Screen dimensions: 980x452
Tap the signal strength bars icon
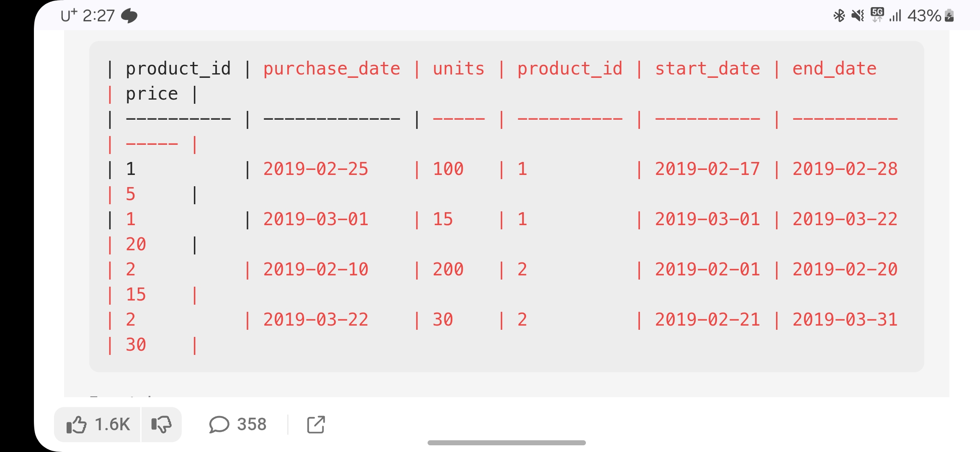tap(895, 16)
